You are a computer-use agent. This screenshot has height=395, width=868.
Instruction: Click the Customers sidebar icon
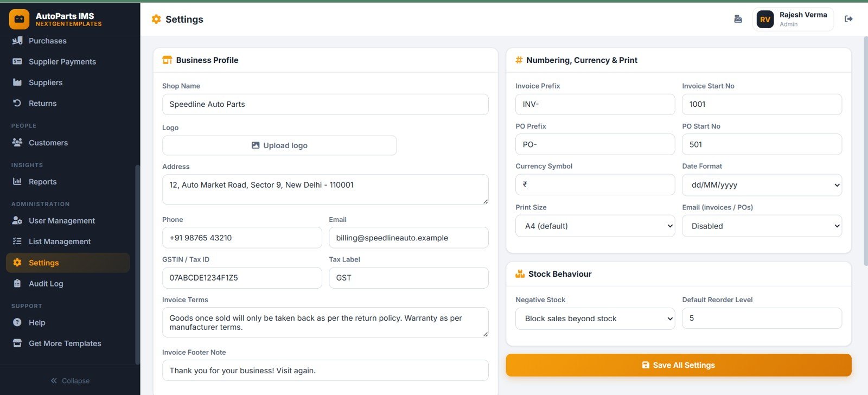[x=17, y=143]
